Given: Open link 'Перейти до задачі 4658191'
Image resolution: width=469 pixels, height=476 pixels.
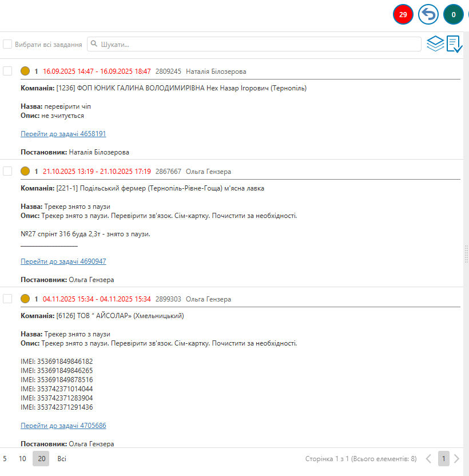Looking at the screenshot, I should pos(63,134).
